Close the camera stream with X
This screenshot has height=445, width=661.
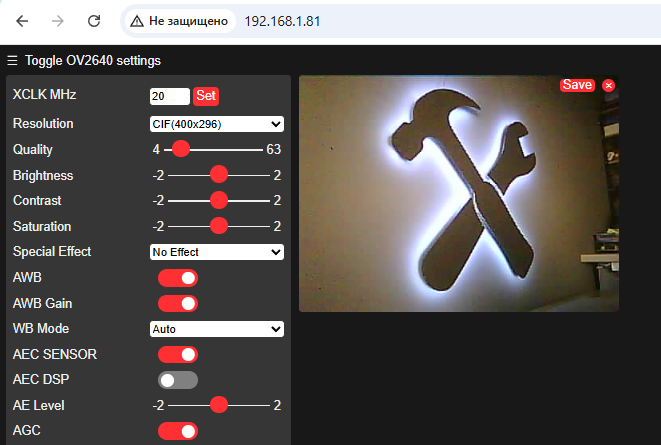pos(608,86)
